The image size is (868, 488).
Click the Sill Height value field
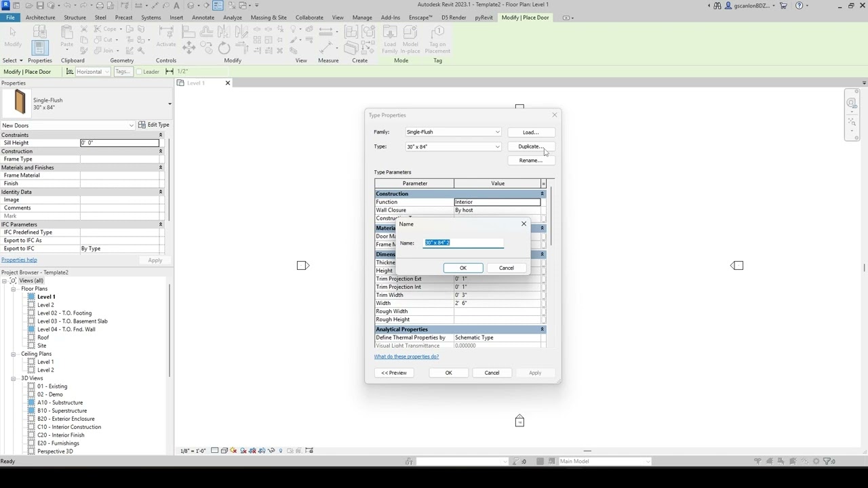[119, 143]
